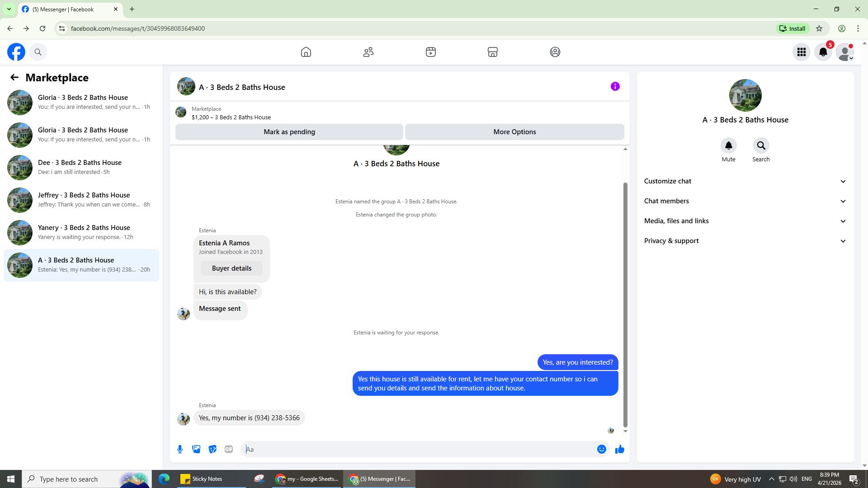The width and height of the screenshot is (868, 488).
Task: Attach a photo file icon
Action: (x=196, y=449)
